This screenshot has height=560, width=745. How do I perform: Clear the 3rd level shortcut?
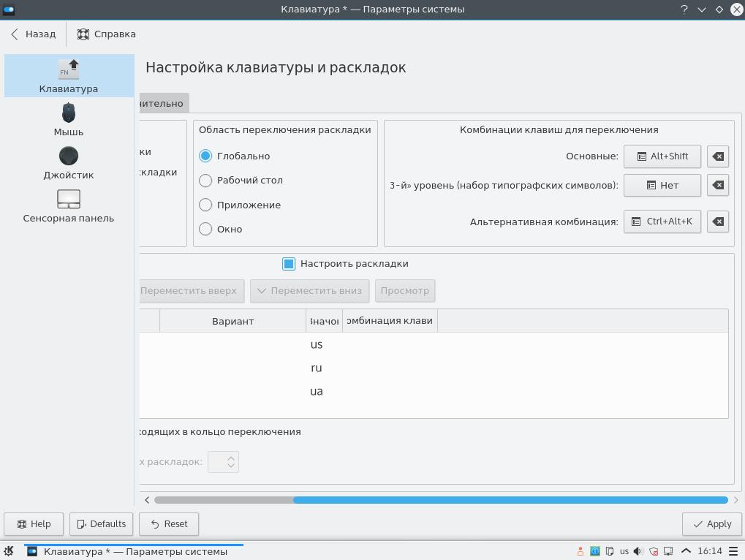pyautogui.click(x=718, y=186)
